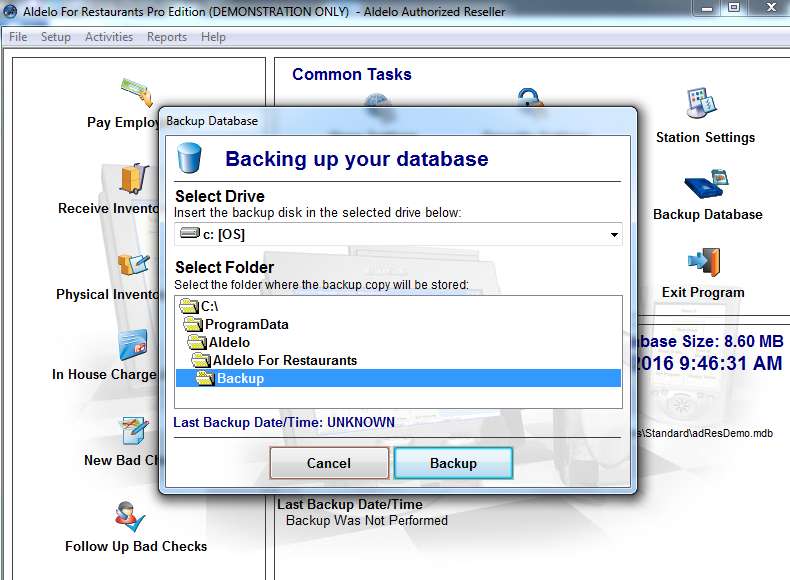This screenshot has width=790, height=580.
Task: Click the Pay Employee icon
Action: [137, 93]
